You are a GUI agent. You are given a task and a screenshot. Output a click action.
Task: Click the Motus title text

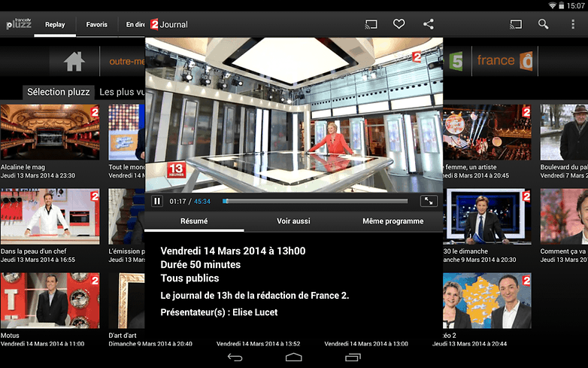click(10, 336)
